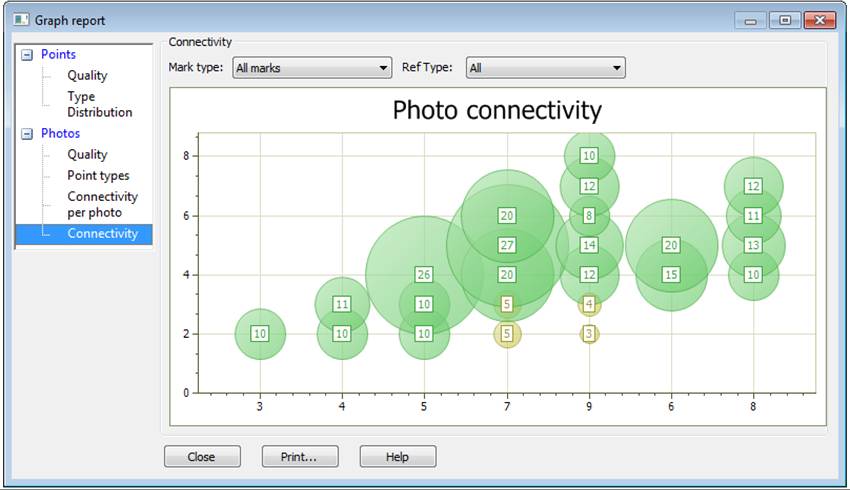Click the bubble labeled 27

(507, 245)
